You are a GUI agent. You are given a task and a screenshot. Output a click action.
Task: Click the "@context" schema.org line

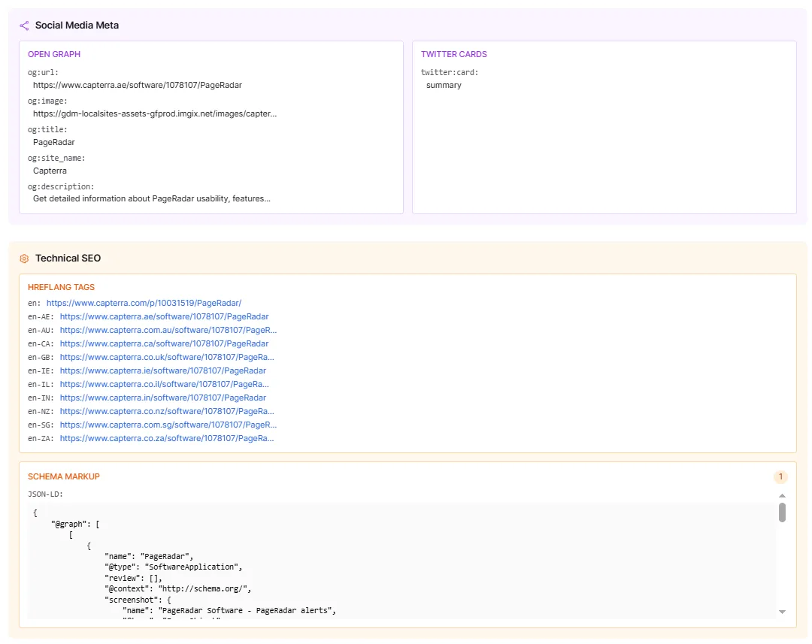[178, 588]
